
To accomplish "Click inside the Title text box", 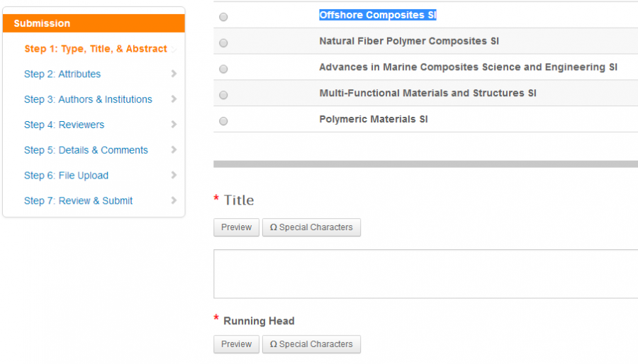I will (x=425, y=273).
